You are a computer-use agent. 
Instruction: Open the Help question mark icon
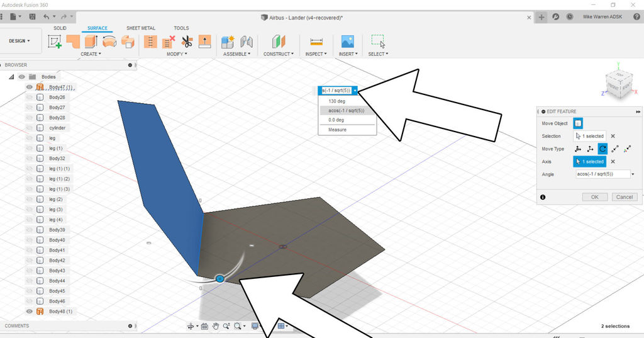tap(637, 17)
